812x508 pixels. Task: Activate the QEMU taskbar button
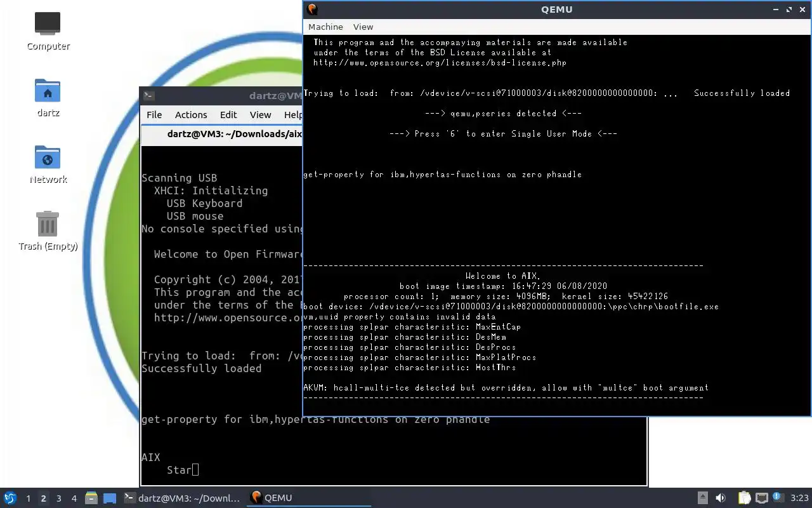point(309,498)
